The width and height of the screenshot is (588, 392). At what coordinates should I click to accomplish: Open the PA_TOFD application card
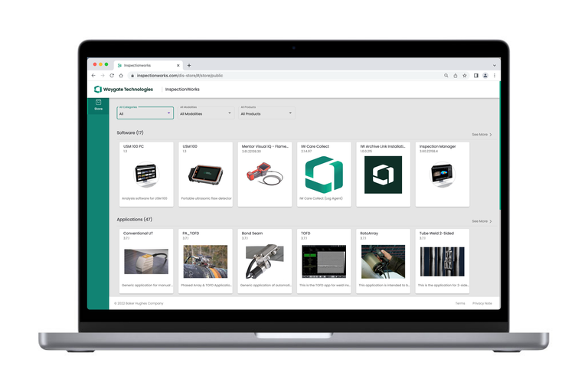[205, 261]
